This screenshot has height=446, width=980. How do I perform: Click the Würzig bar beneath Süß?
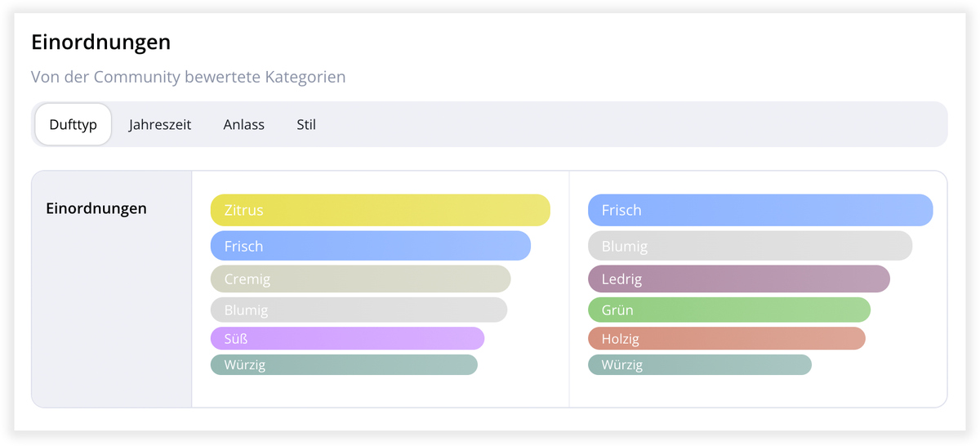tap(344, 364)
